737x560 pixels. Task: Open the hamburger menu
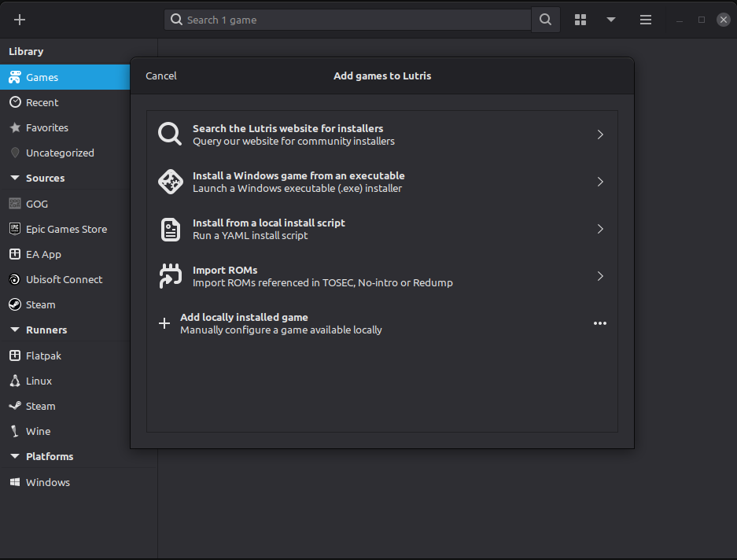(645, 19)
